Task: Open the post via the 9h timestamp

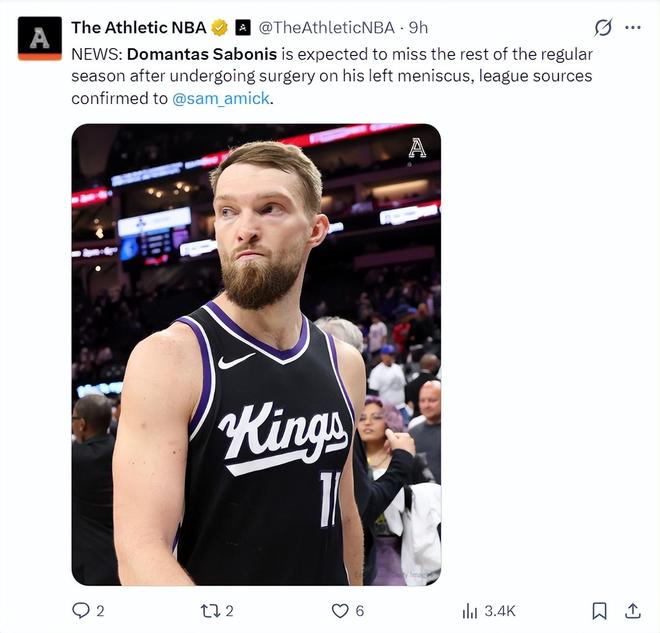Action: 419,28
